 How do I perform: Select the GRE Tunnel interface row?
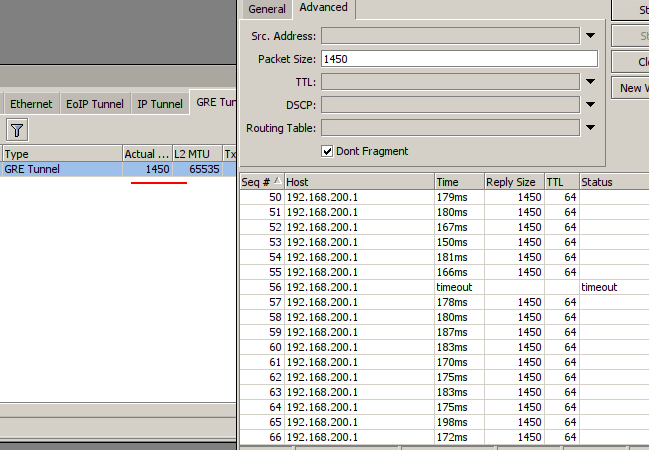click(118, 169)
